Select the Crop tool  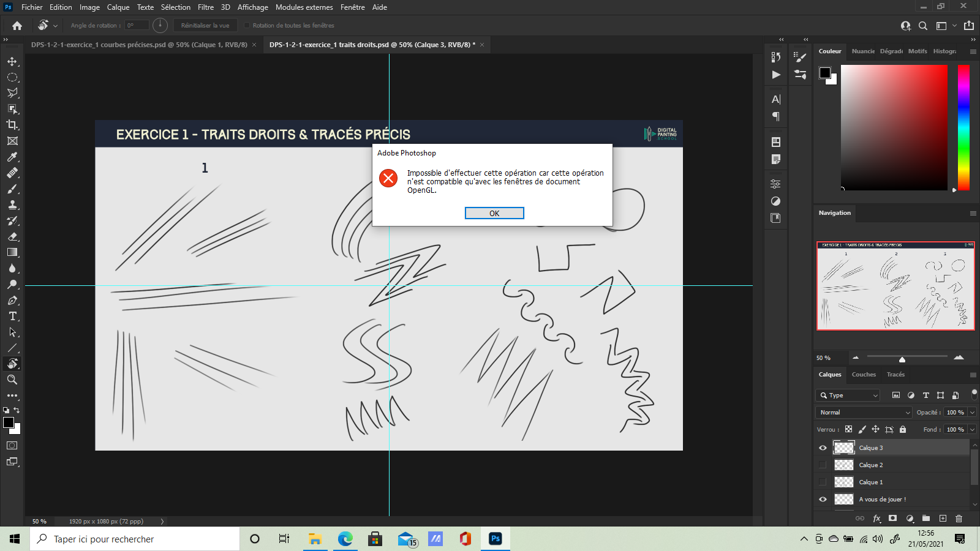point(12,125)
